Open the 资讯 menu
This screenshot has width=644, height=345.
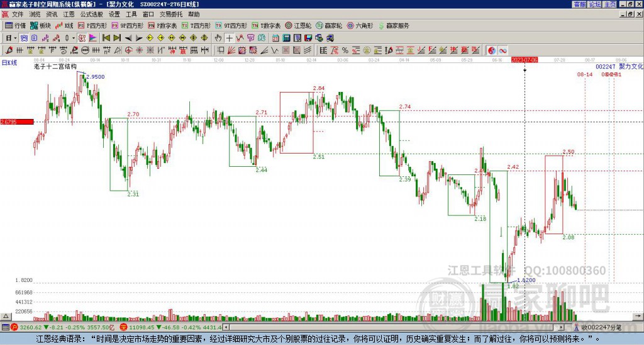(x=52, y=14)
